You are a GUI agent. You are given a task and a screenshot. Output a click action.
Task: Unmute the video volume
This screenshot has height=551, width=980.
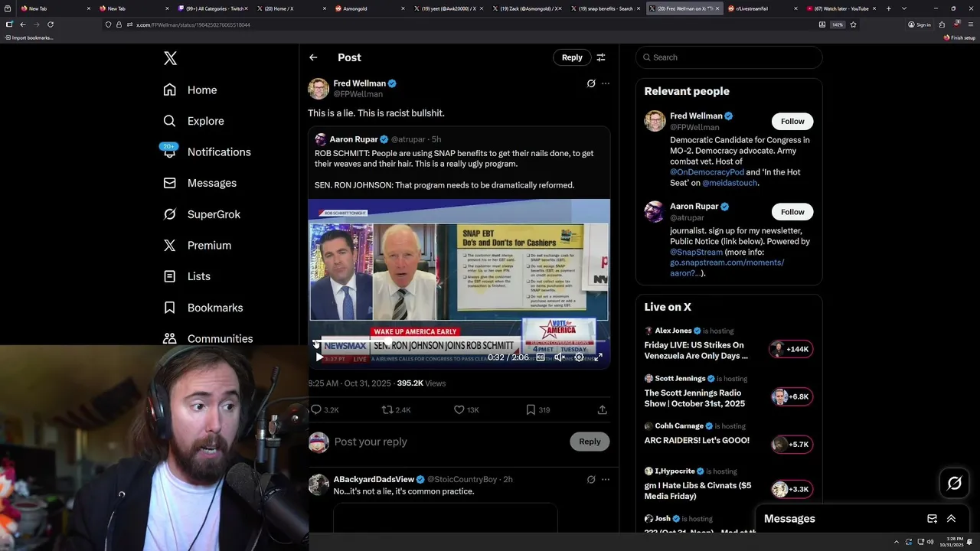click(560, 357)
